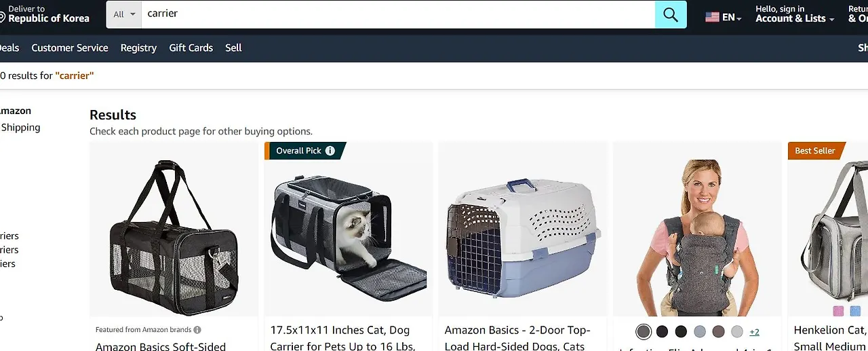
Task: Expand the EN language selector
Action: click(x=732, y=18)
